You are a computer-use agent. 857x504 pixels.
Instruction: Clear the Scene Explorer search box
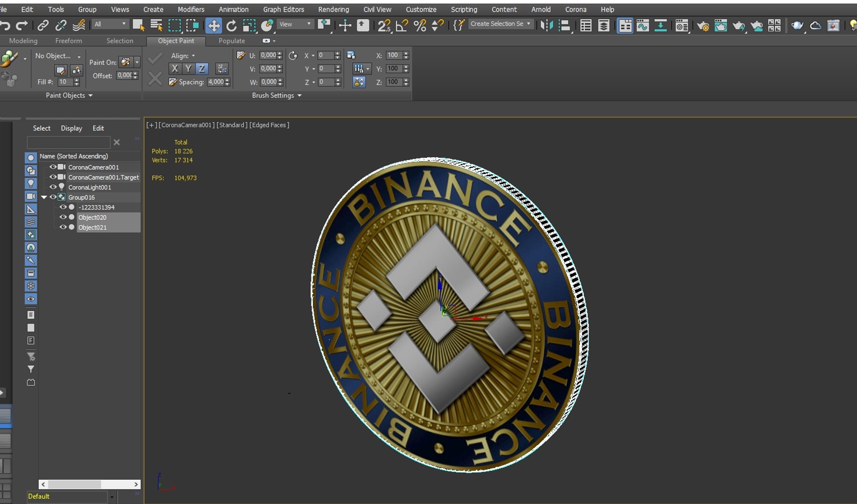click(117, 142)
